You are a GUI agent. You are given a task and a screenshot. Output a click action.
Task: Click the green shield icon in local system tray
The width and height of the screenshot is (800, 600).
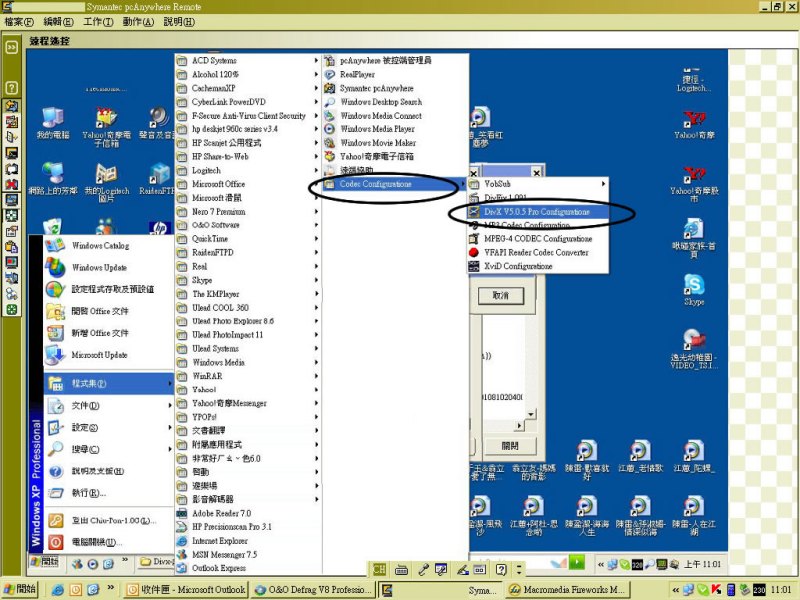click(703, 590)
